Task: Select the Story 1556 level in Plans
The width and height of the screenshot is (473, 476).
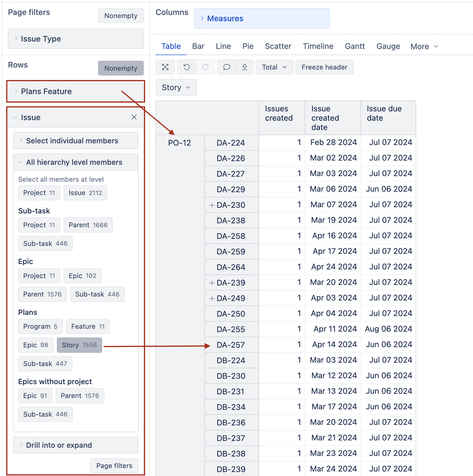Action: click(x=79, y=345)
